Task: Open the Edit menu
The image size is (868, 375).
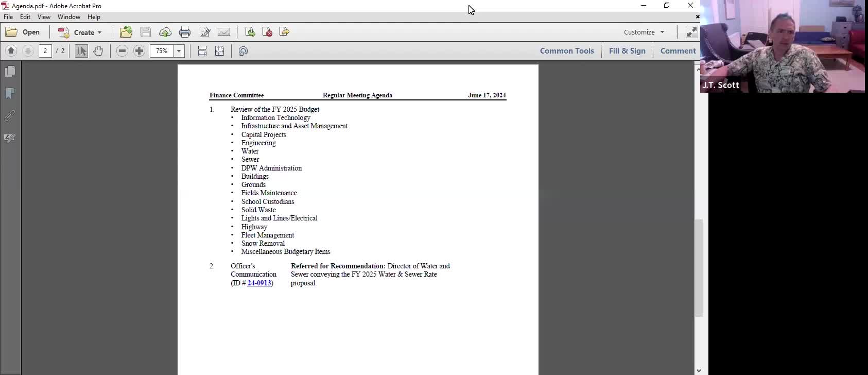Action: pos(25,17)
